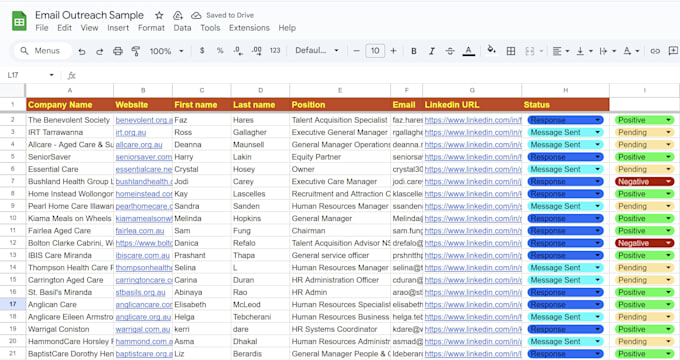Click the document title Email Outreach Sample
Viewport: 680px width, 360px height.
coord(89,15)
